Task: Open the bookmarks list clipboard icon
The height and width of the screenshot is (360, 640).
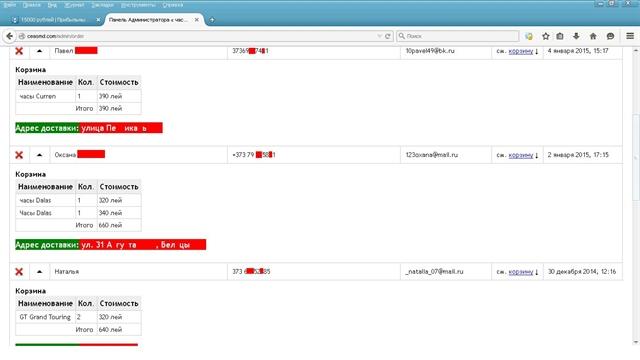Action: click(x=560, y=36)
